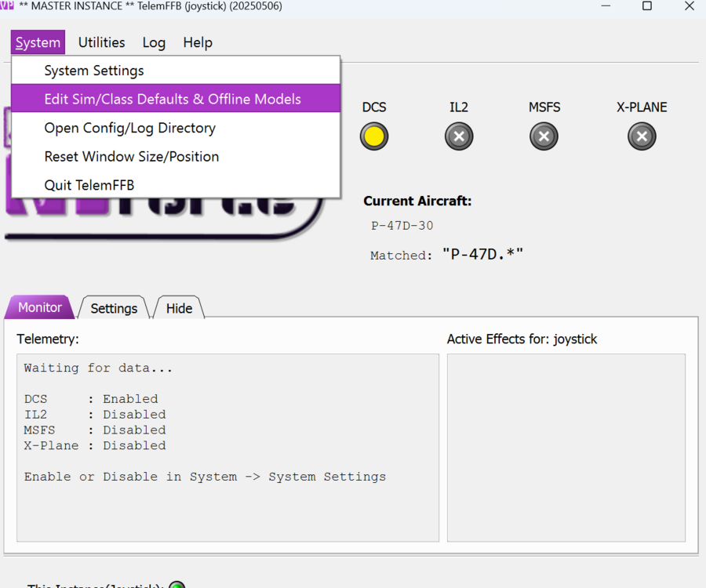Minimize the TelemFFB window
The width and height of the screenshot is (706, 588).
click(x=606, y=5)
